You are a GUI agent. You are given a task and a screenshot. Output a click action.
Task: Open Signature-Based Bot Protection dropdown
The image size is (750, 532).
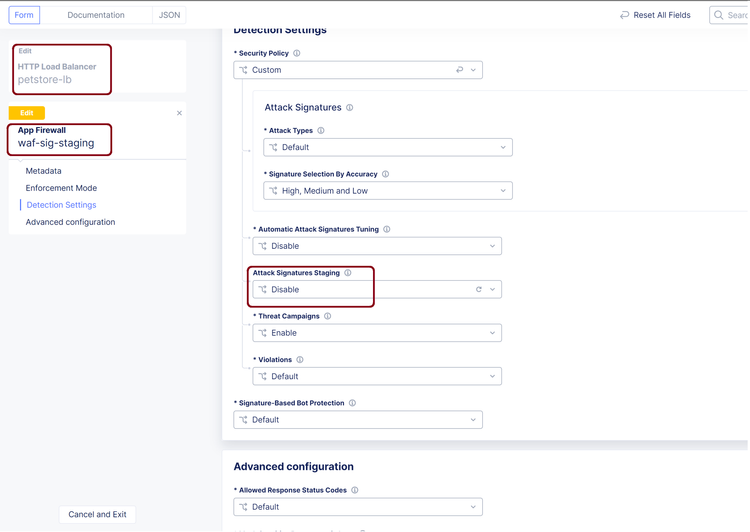tap(358, 420)
